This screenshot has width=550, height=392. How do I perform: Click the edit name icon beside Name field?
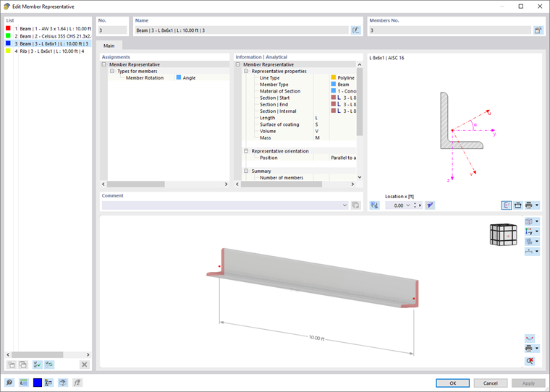(x=355, y=30)
